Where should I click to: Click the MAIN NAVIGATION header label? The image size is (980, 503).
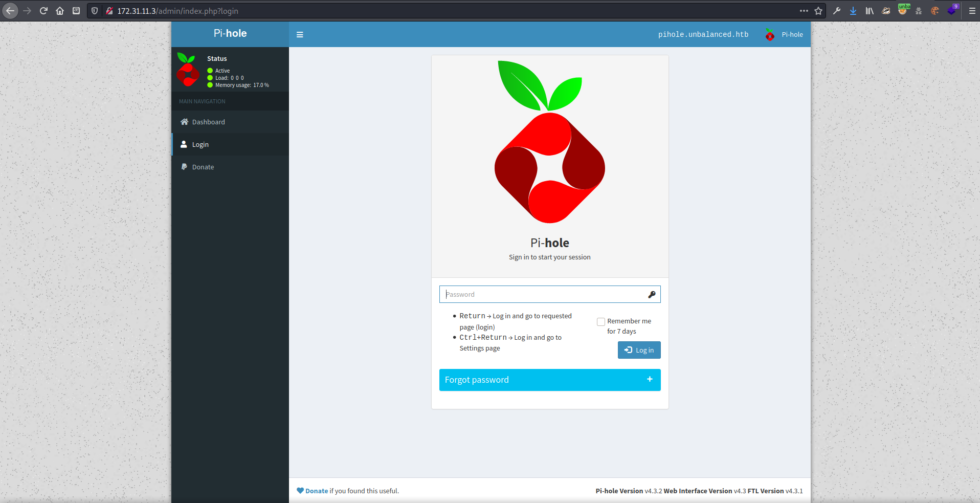point(202,101)
